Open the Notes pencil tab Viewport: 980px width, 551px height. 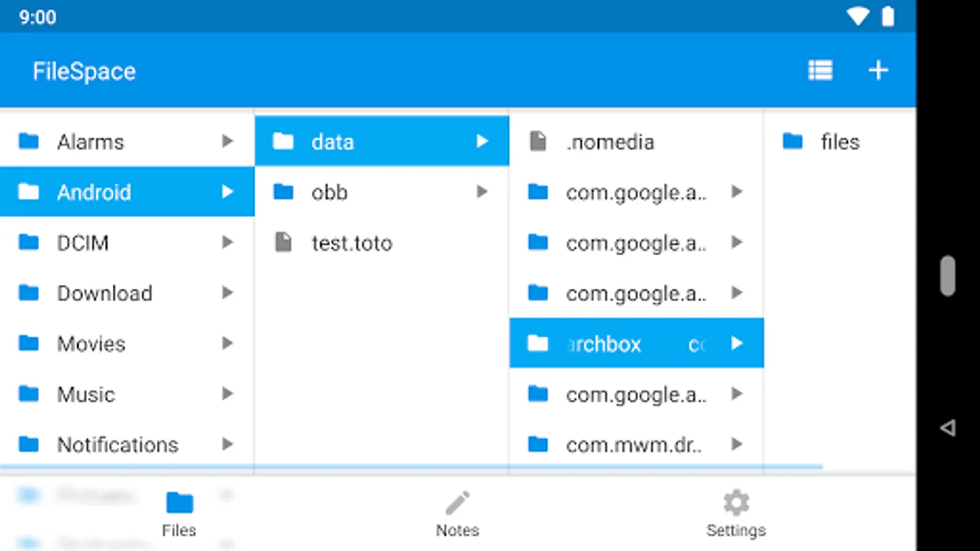(x=458, y=514)
